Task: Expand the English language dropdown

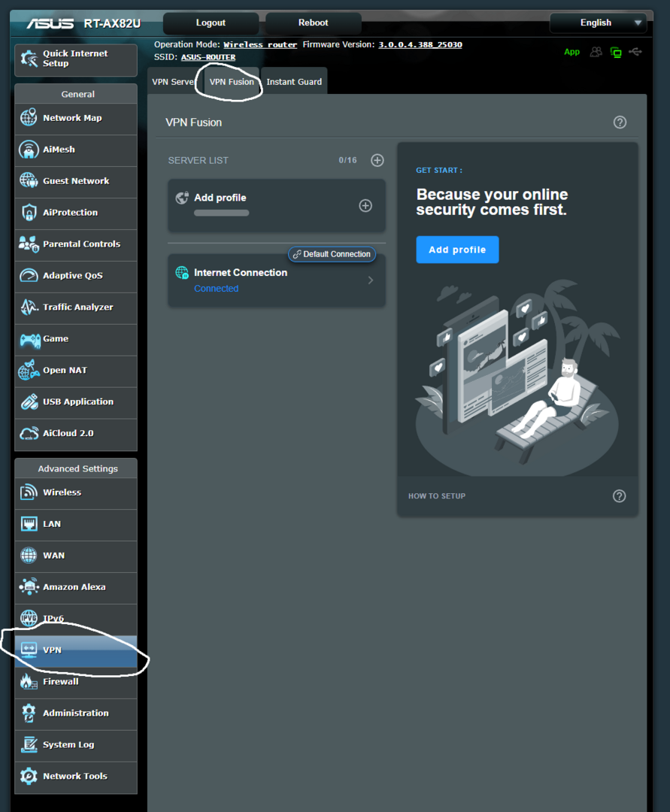Action: point(599,23)
